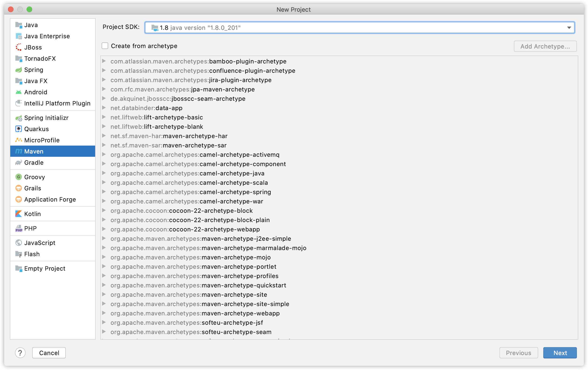Choose the Java Enterprise icon in sidebar

tap(19, 36)
